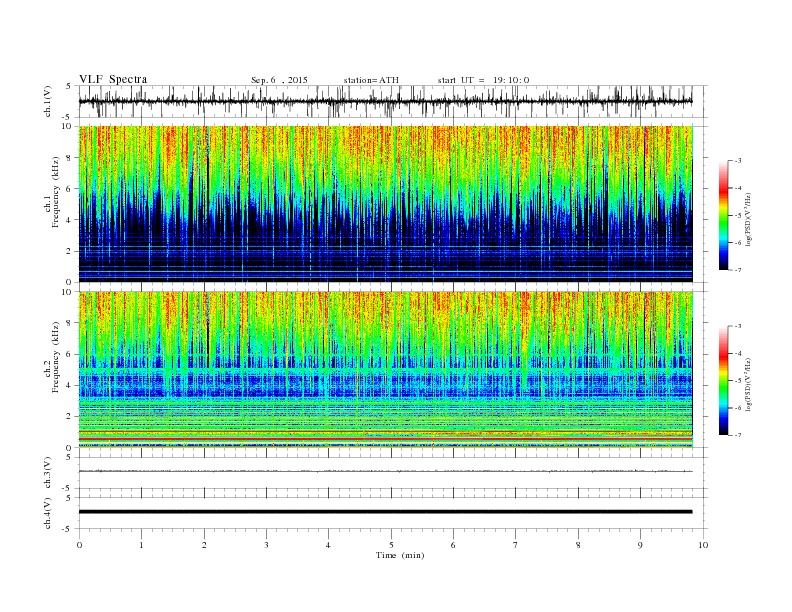Click the "-5" tick on the lower color bar
The height and width of the screenshot is (612, 792).
coord(738,381)
